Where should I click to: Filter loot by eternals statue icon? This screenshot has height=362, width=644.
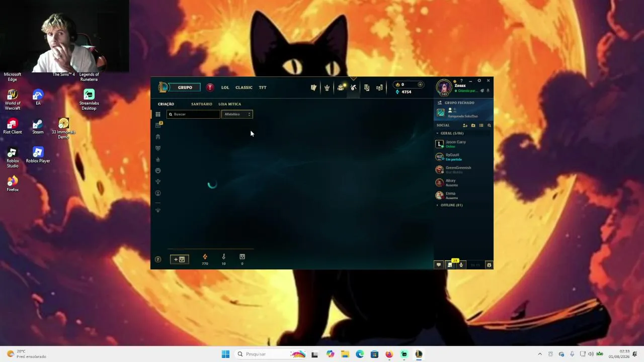158,182
